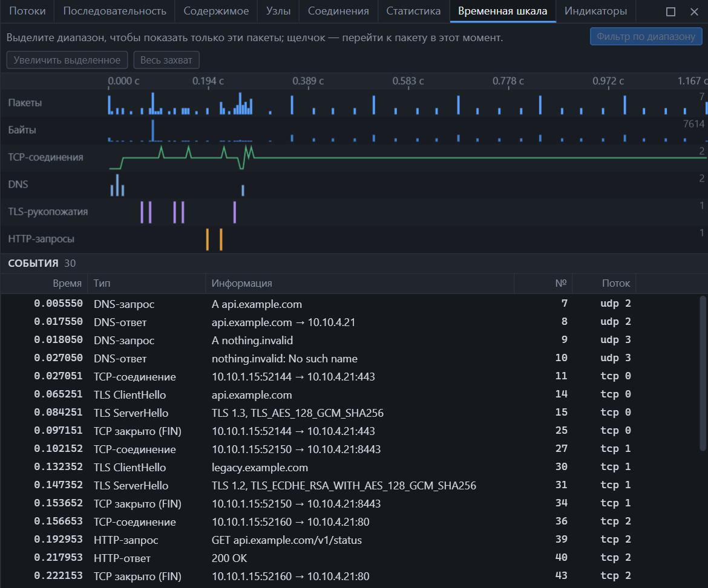708x588 pixels.
Task: Click the Весь захват button
Action: 166,60
